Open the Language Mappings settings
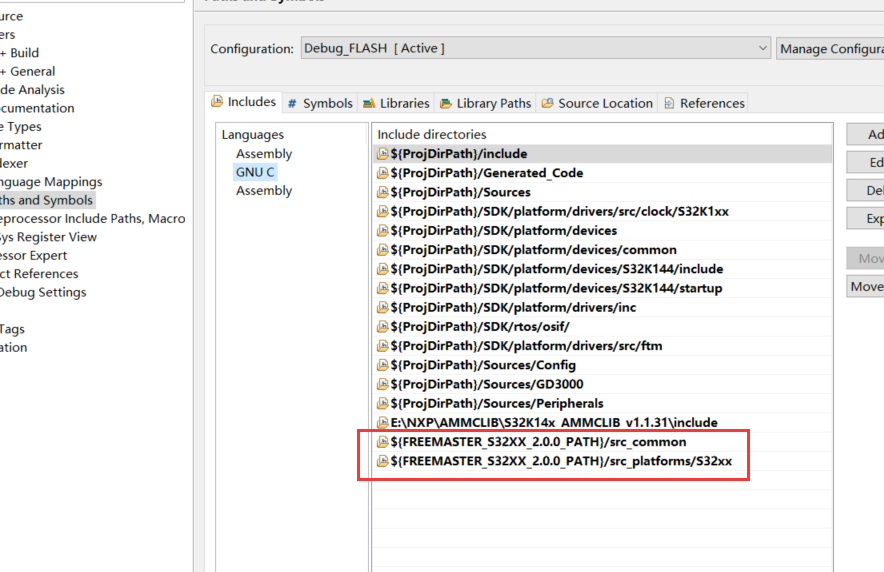Screen dimensions: 884x572 (51, 181)
